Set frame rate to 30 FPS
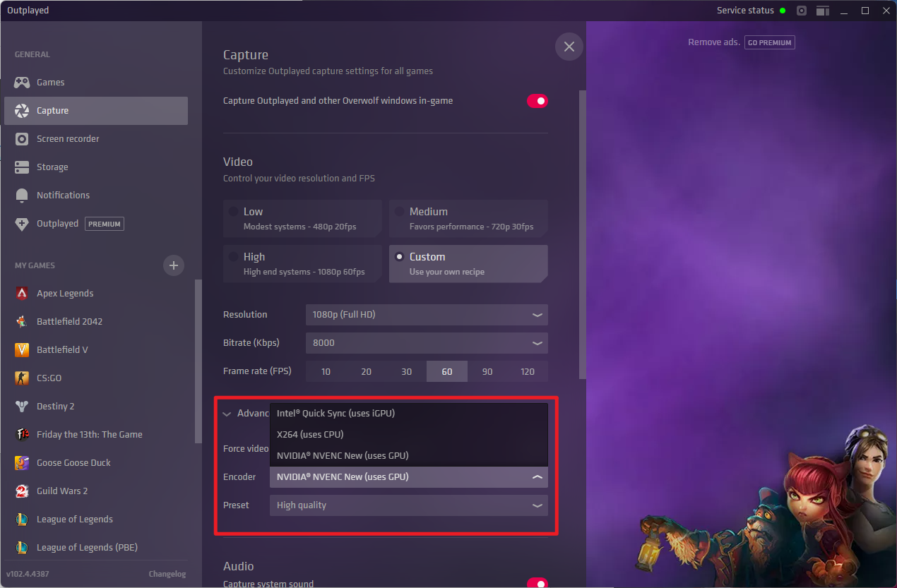This screenshot has width=897, height=588. pos(406,371)
